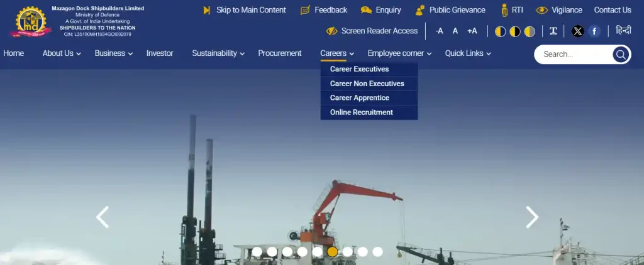The image size is (644, 265).
Task: Open the Enquiry link text
Action: (x=388, y=10)
